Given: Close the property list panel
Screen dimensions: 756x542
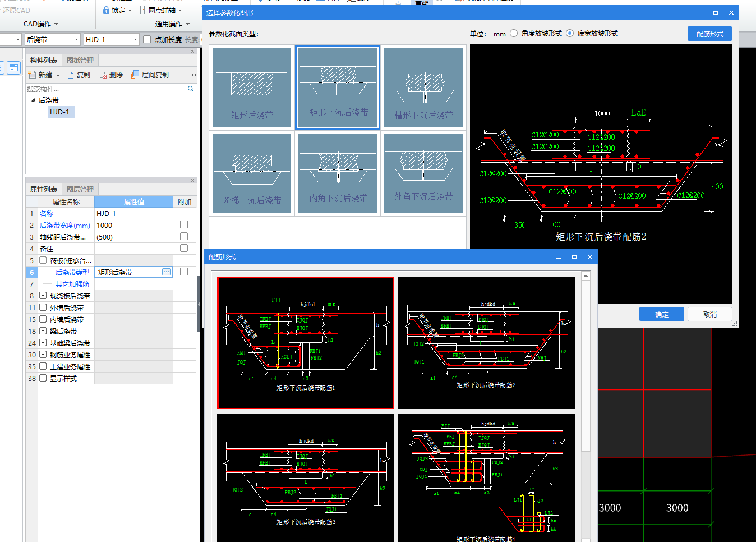Looking at the screenshot, I should point(192,180).
